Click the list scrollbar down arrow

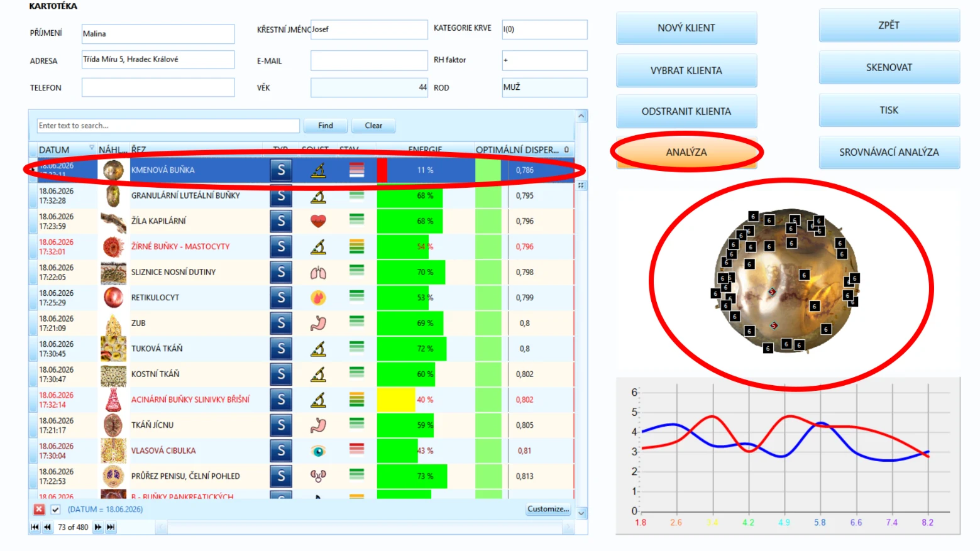[581, 513]
